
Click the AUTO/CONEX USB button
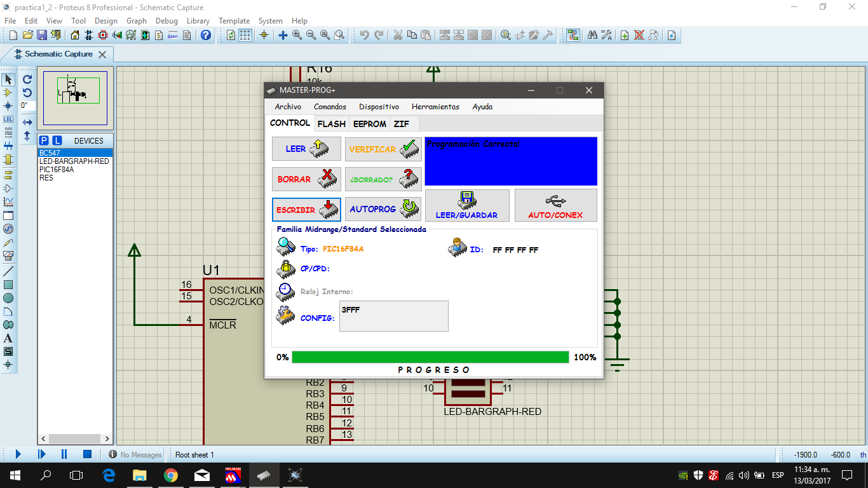coord(555,205)
